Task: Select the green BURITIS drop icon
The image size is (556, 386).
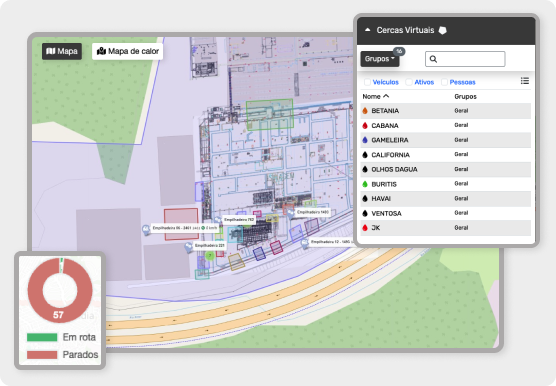Action: [x=365, y=184]
